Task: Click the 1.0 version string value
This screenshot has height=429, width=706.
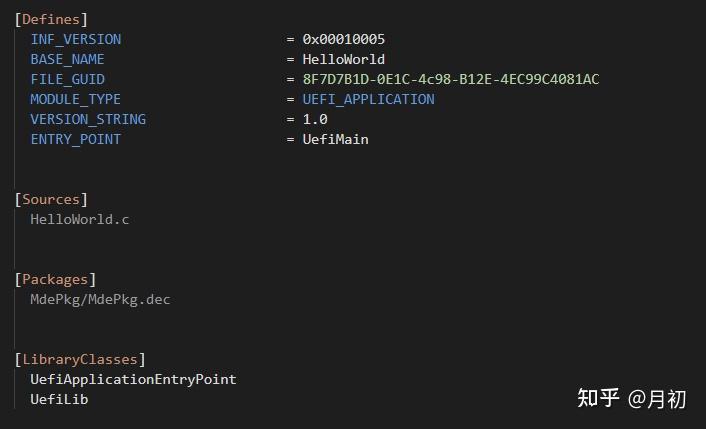Action: click(315, 119)
